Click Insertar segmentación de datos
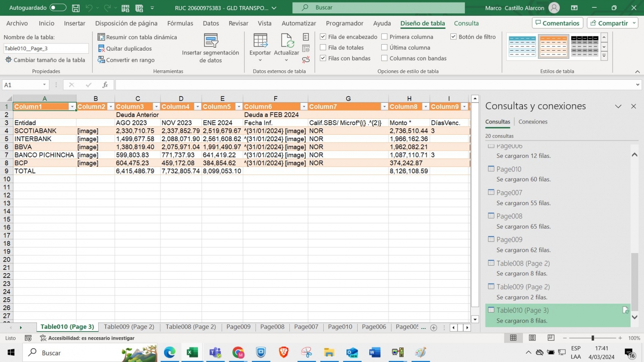The height and width of the screenshot is (362, 644). point(210,48)
